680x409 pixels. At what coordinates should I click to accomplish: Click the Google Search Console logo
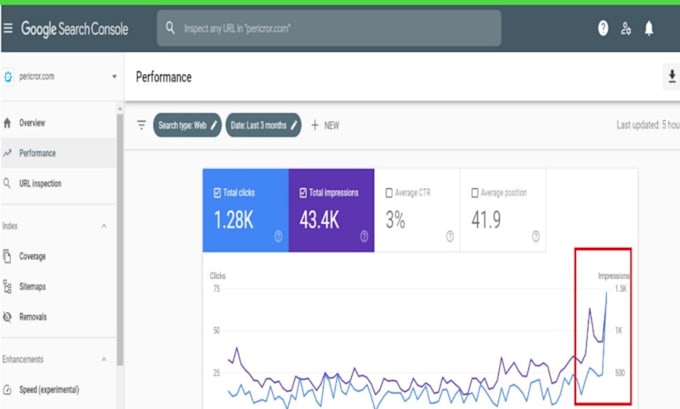(x=75, y=29)
